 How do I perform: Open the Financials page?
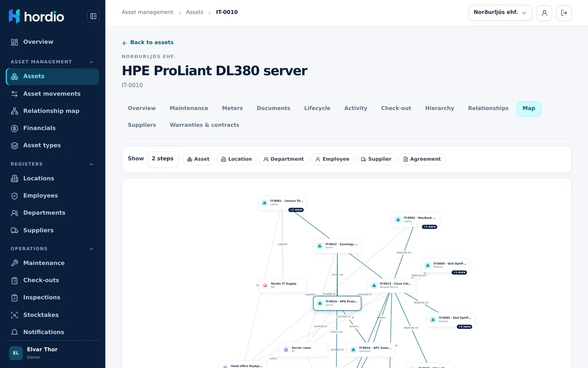[52, 128]
